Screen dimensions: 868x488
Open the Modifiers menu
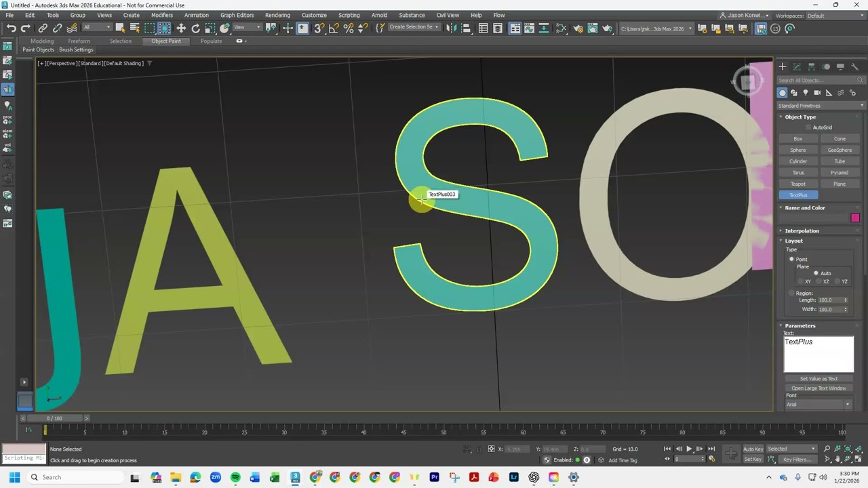161,15
